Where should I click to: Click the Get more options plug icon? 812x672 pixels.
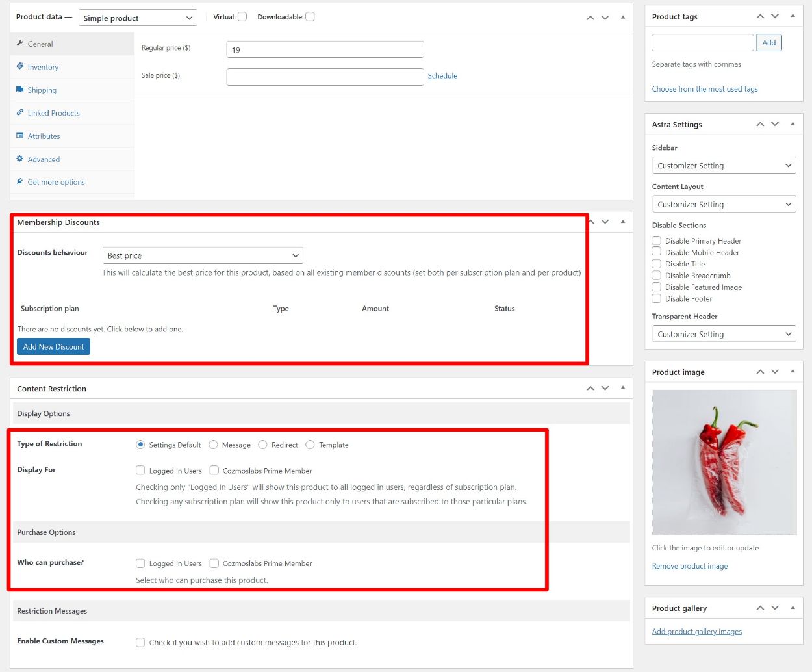(x=19, y=181)
